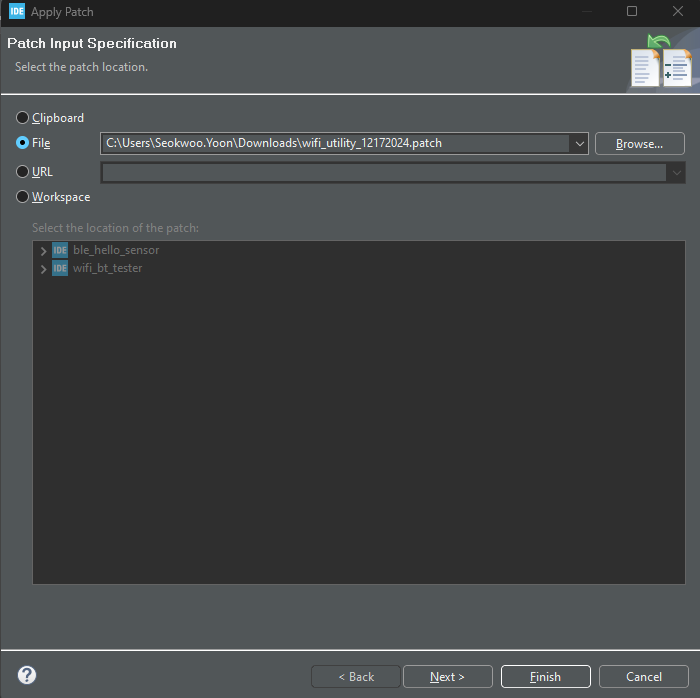Select the File radio button
700x698 pixels.
22,143
